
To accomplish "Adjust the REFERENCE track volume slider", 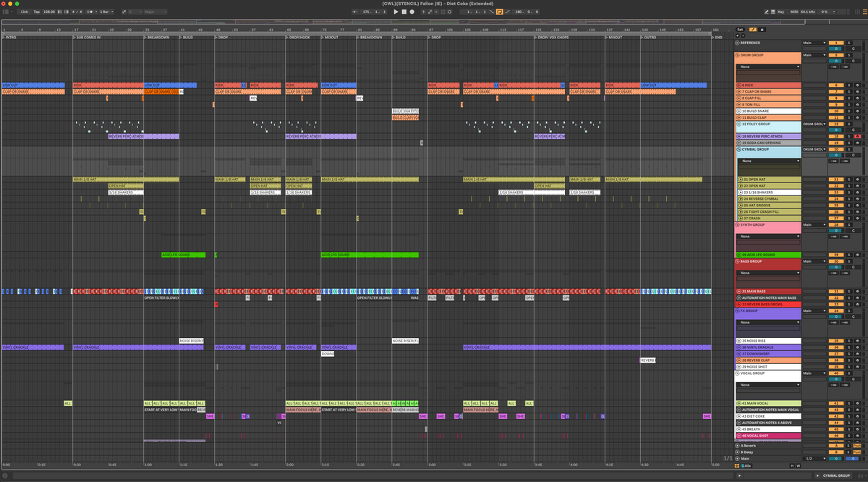I will coord(836,43).
